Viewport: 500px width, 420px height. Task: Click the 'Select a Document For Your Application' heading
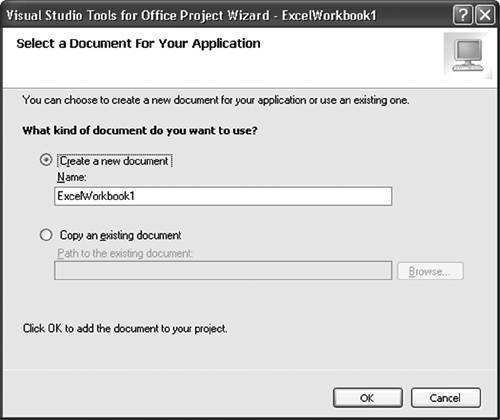click(x=138, y=44)
